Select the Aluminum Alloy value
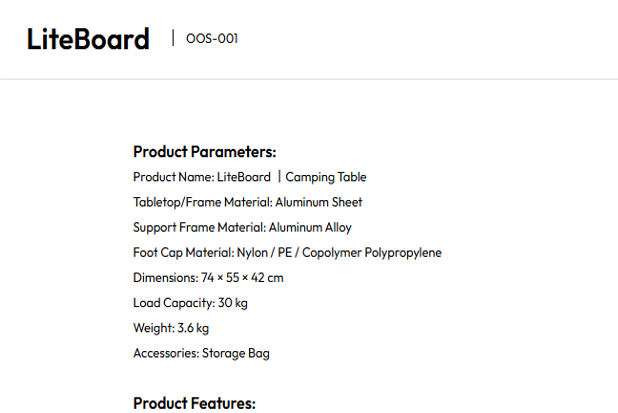 (310, 227)
